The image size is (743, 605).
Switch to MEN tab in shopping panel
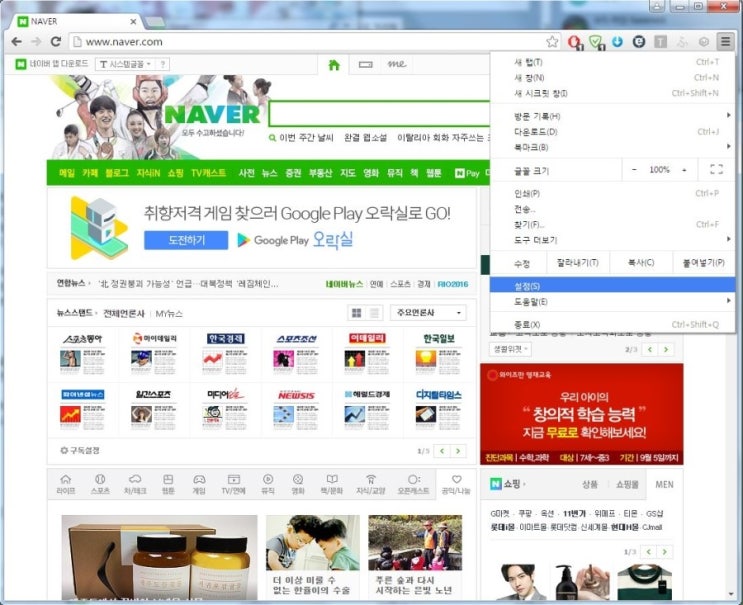(664, 484)
